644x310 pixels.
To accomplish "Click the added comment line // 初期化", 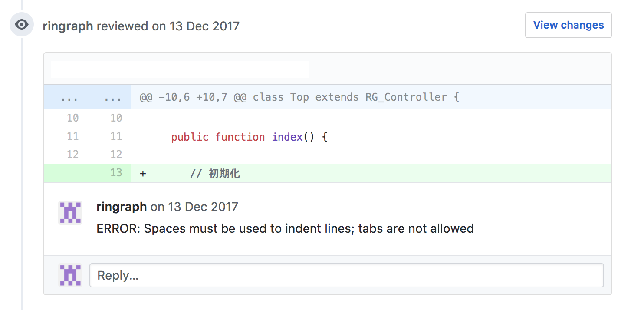I will pos(215,174).
